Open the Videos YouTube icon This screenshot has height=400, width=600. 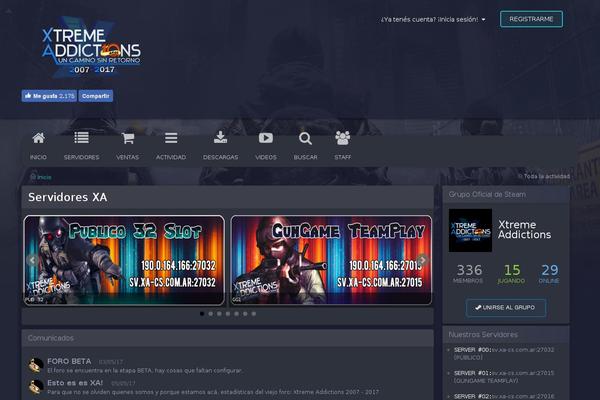[x=266, y=138]
